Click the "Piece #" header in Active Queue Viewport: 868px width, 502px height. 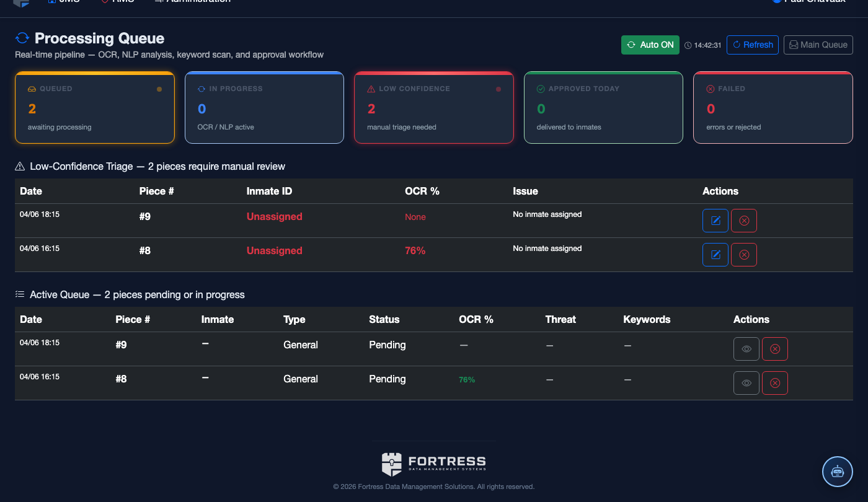(x=133, y=319)
